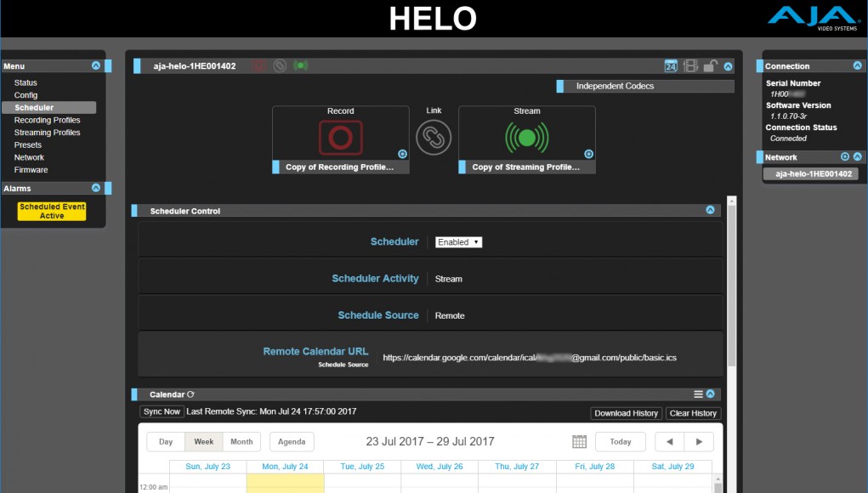Click the Tue, July 25 column header
Screen dimensions: 868x493
pyautogui.click(x=362, y=467)
